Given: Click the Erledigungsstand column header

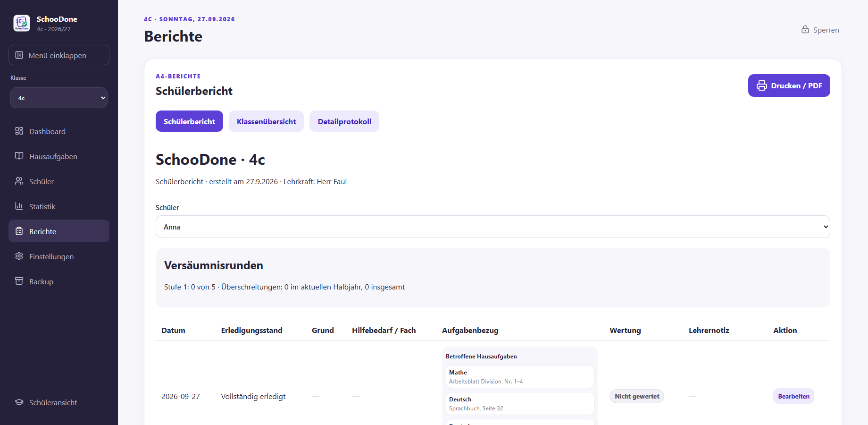Looking at the screenshot, I should pos(252,330).
